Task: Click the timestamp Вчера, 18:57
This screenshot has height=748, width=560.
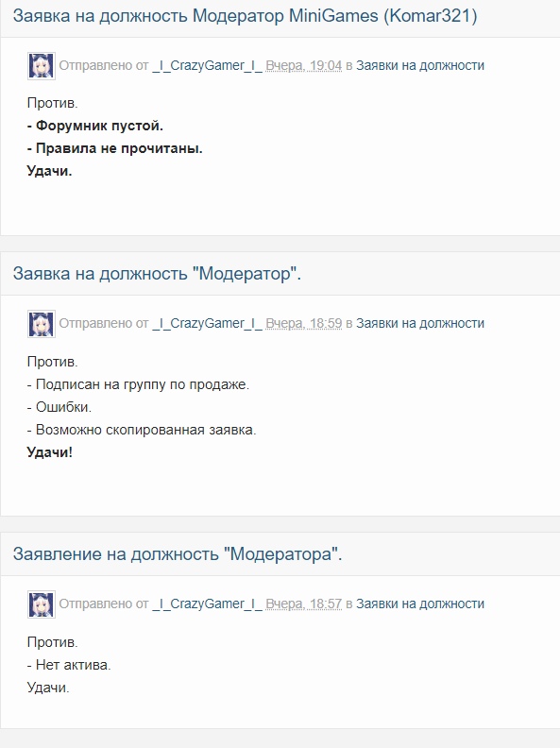Action: pos(304,603)
